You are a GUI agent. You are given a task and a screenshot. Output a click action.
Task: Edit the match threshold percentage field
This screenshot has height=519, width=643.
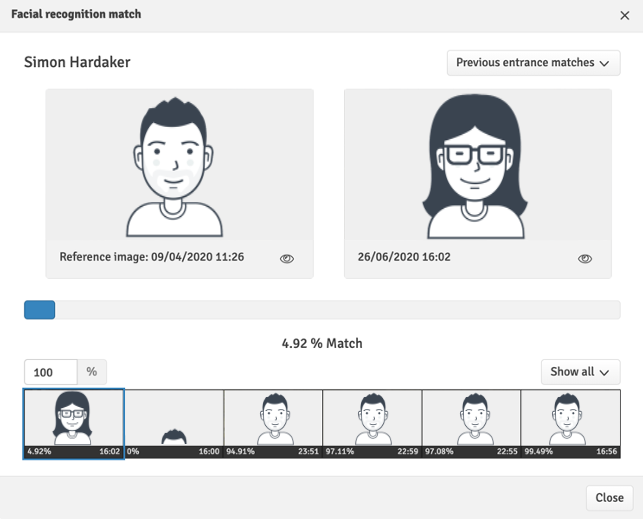(x=51, y=372)
